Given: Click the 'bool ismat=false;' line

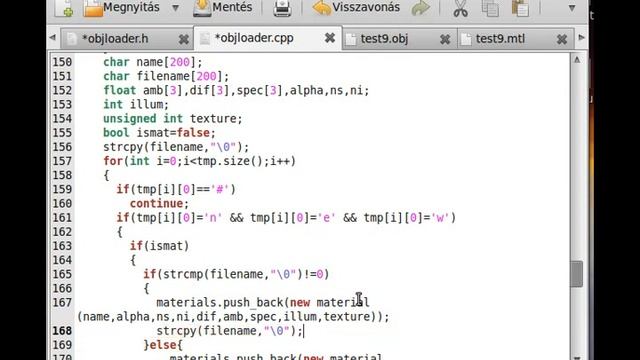Looking at the screenshot, I should [159, 133].
